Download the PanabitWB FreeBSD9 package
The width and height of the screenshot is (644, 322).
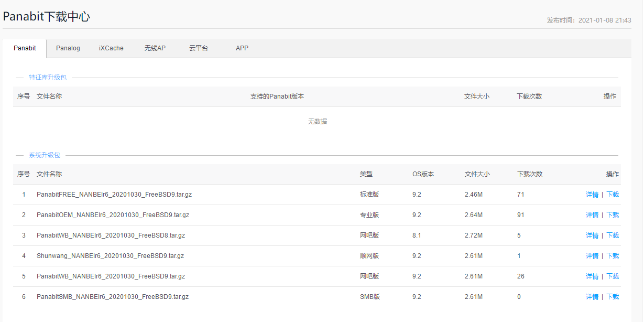[613, 276]
